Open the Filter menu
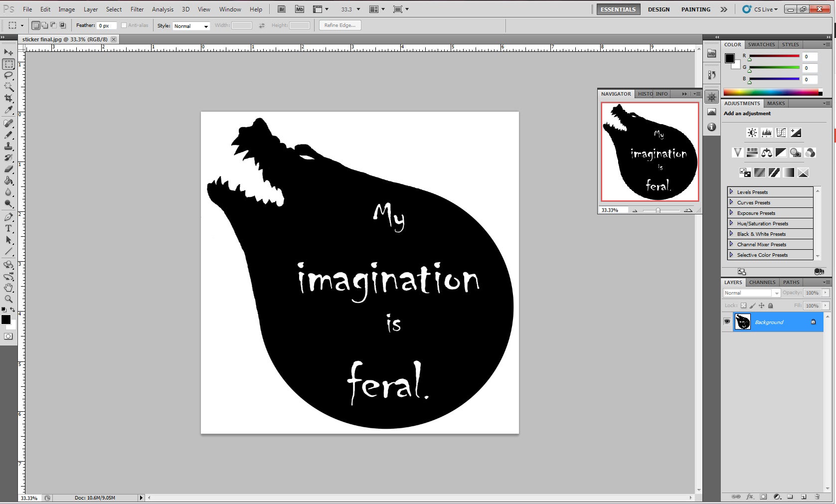This screenshot has width=836, height=504. (137, 9)
